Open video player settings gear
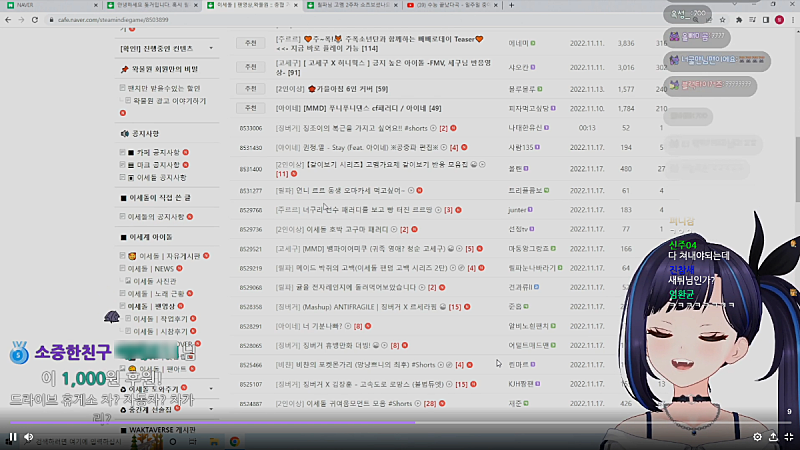The width and height of the screenshot is (800, 450). point(756,437)
